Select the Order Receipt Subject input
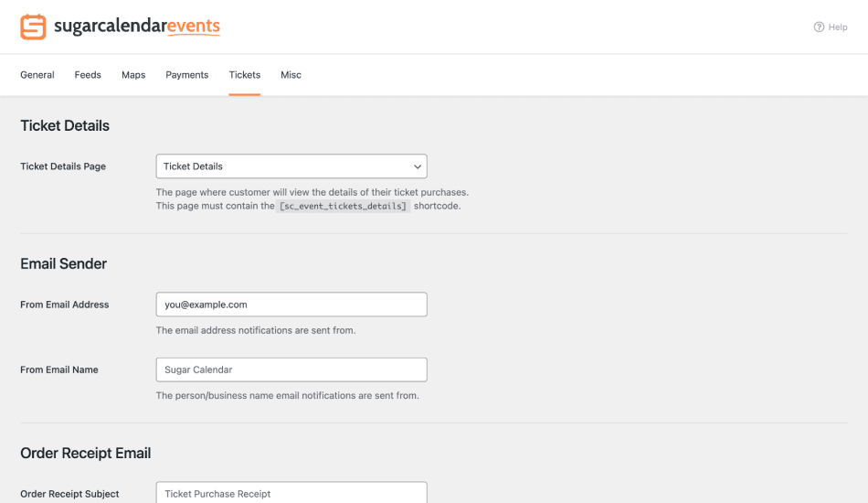This screenshot has height=503, width=868. coord(291,493)
